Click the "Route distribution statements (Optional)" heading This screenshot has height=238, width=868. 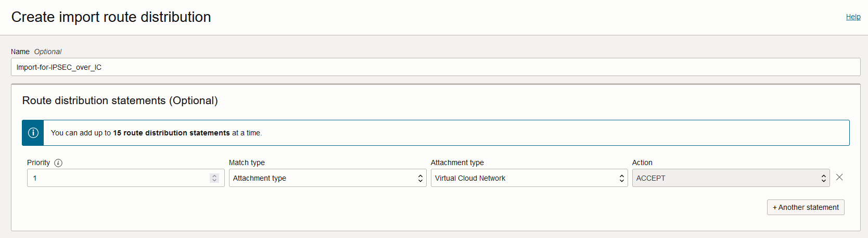tap(120, 101)
